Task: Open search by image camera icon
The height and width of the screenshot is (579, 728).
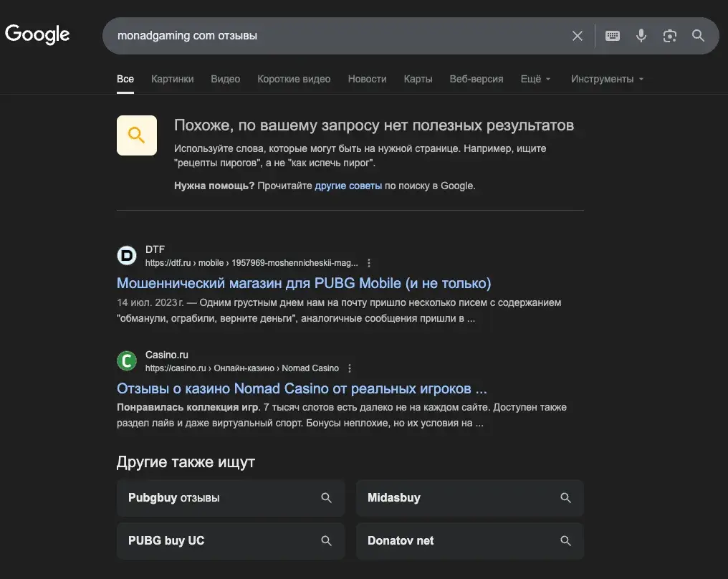Action: coord(669,36)
